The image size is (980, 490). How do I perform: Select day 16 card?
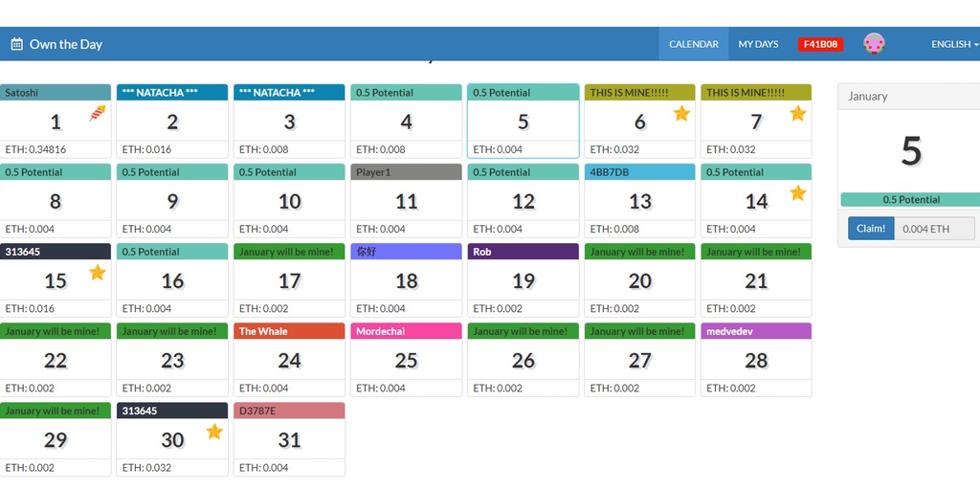(x=172, y=280)
